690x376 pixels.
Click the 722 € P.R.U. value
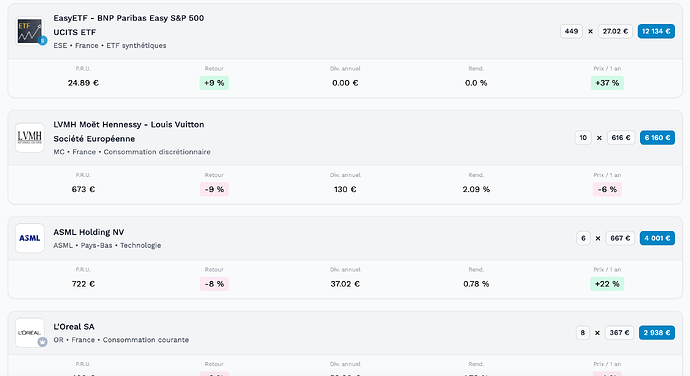pos(83,284)
